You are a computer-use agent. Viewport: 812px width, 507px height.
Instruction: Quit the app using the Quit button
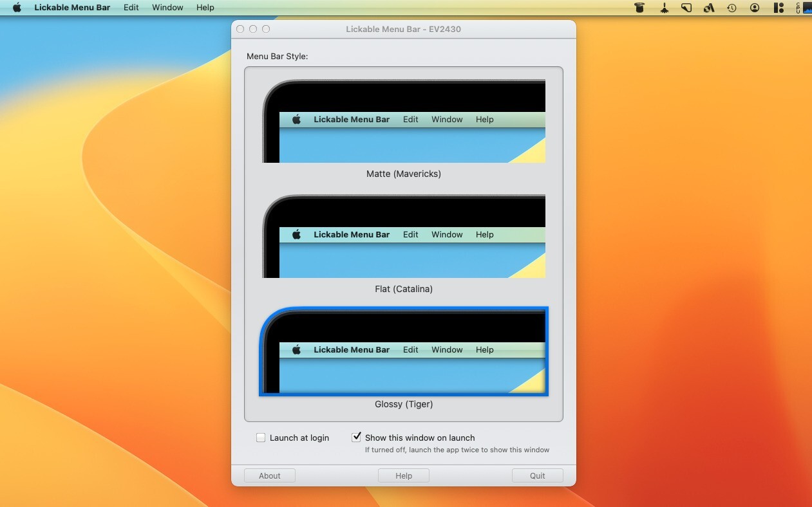click(537, 475)
